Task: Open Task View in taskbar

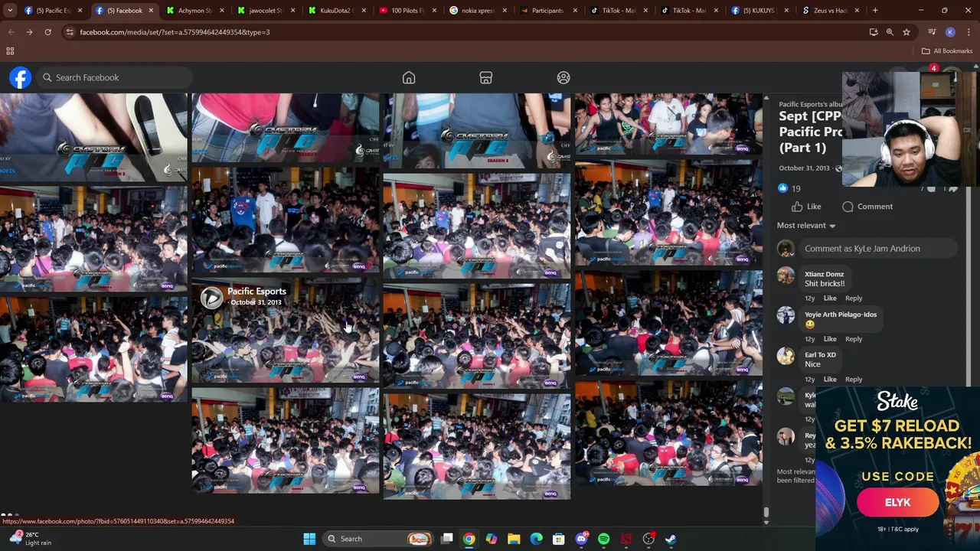Action: pyautogui.click(x=447, y=539)
